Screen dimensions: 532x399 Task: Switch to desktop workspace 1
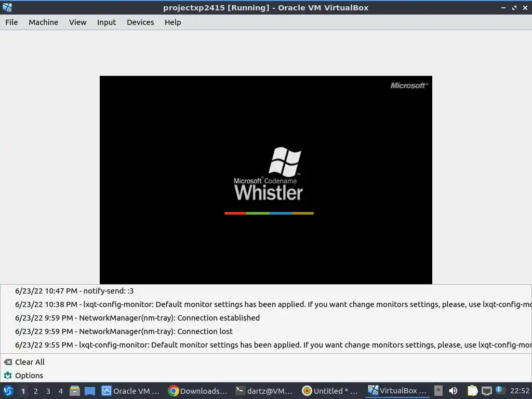(23, 391)
